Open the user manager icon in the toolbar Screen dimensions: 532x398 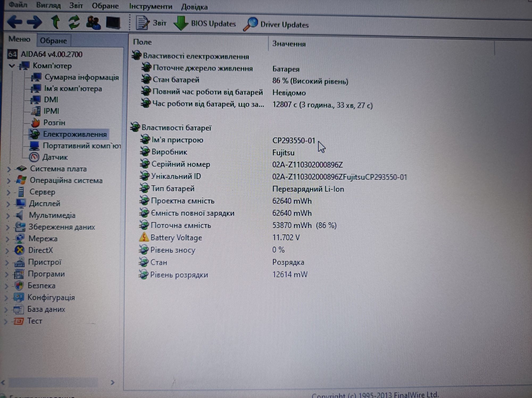tap(93, 23)
